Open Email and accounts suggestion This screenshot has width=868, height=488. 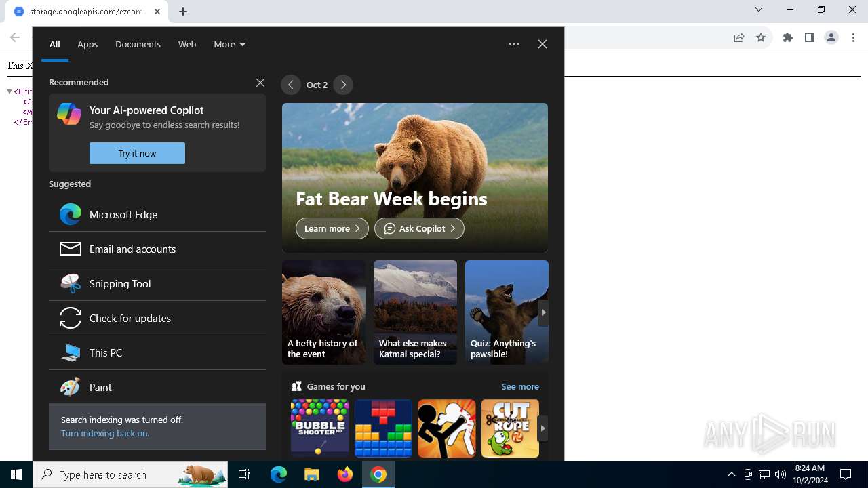click(x=157, y=249)
